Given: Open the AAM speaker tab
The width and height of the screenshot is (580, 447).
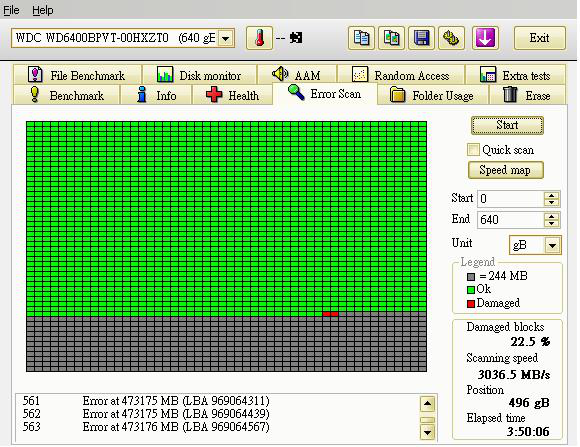Looking at the screenshot, I should coord(297,75).
